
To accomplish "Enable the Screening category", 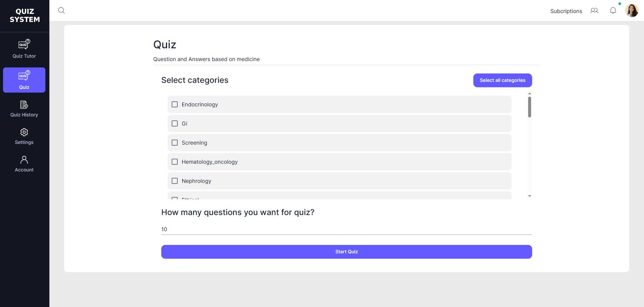I will tap(174, 142).
